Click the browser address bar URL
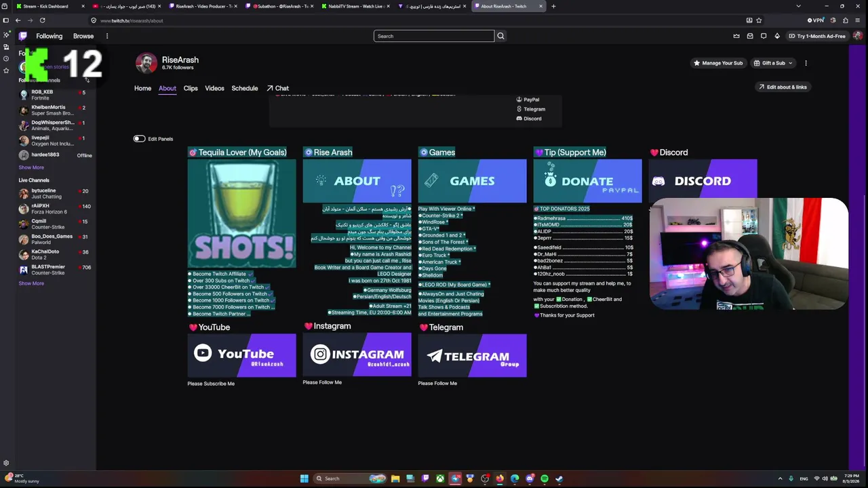868x488 pixels. 132,20
